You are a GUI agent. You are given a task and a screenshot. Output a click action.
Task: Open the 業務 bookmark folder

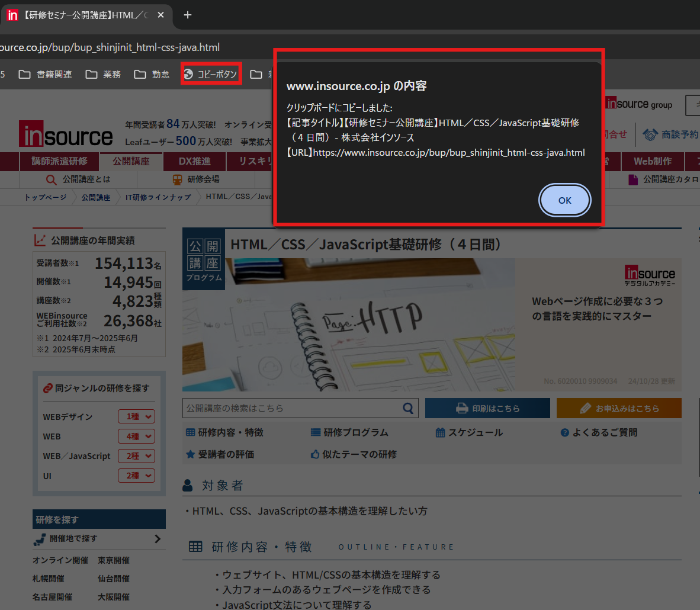(x=103, y=74)
